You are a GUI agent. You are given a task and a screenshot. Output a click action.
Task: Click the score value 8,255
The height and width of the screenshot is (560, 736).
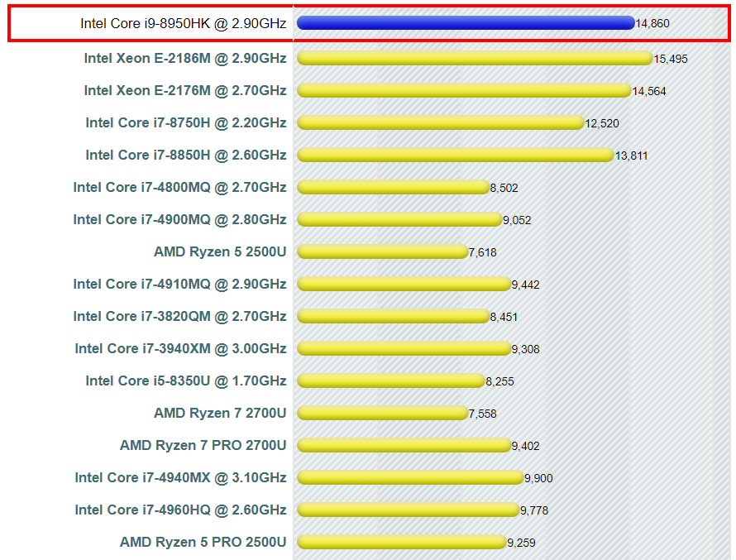tap(499, 381)
